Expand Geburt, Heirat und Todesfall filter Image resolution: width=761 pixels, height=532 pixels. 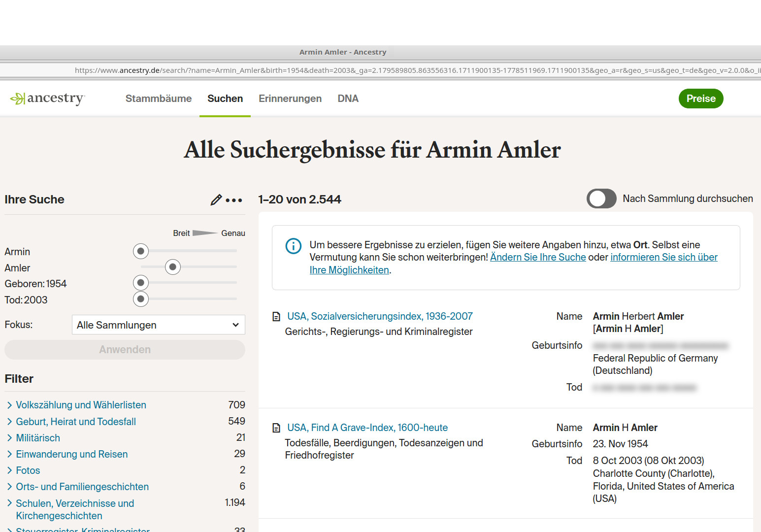point(76,422)
